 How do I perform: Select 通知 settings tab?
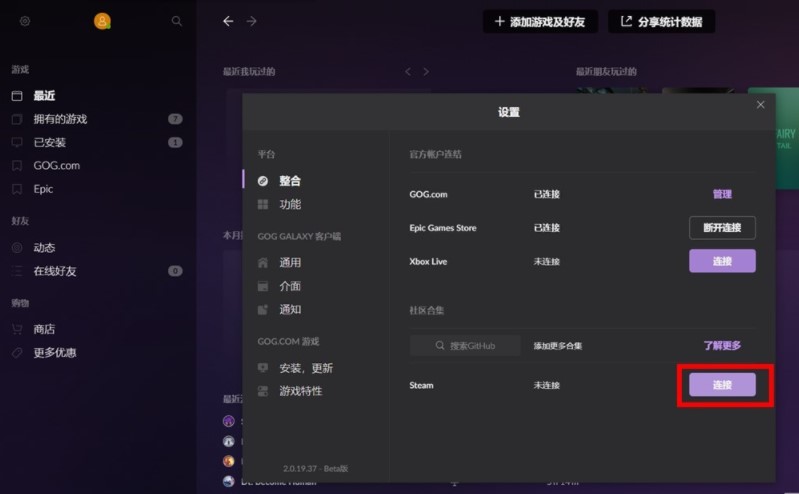[290, 309]
